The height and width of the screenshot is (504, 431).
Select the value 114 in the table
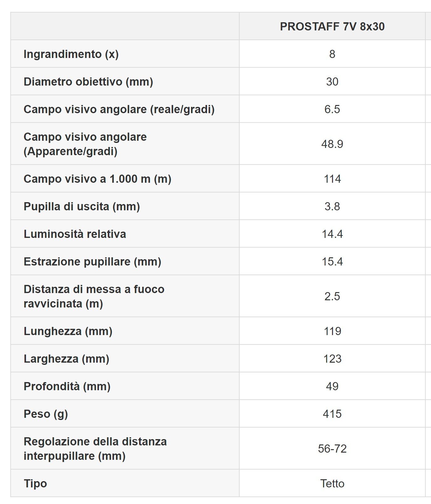click(x=332, y=179)
